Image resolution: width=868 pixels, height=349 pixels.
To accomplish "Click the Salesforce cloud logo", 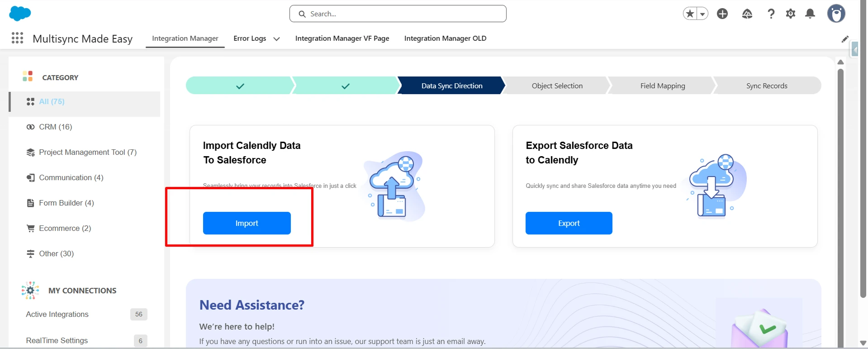I will [20, 14].
